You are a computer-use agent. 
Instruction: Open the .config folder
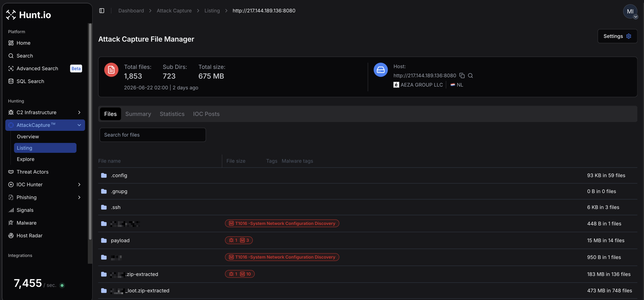tap(119, 176)
